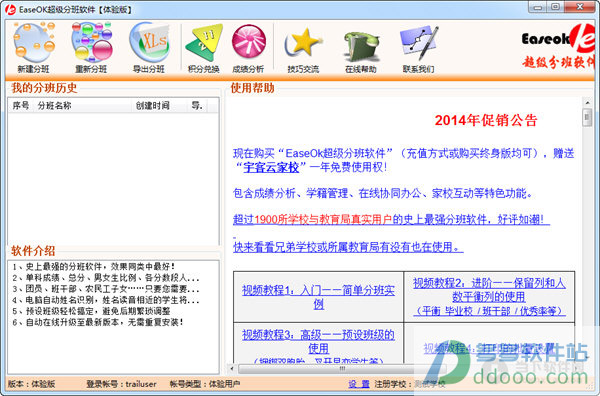Click the 设置 link in status bar

point(359,384)
